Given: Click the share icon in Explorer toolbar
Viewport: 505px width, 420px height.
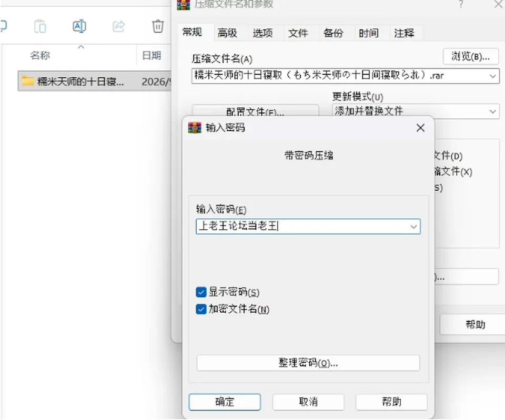Looking at the screenshot, I should 118,26.
